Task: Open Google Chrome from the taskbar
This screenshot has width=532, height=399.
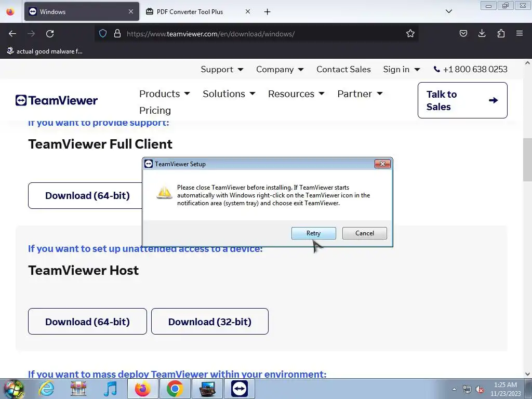Action: [175, 389]
